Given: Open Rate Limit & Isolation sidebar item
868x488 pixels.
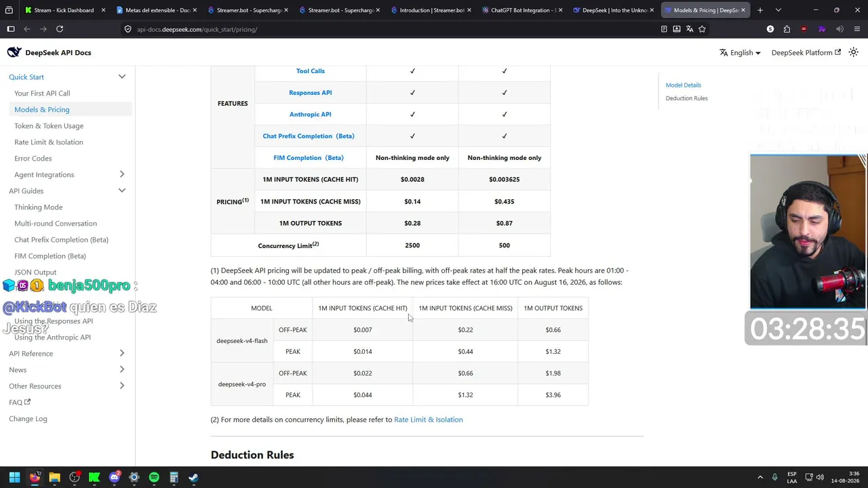Looking at the screenshot, I should pos(49,142).
